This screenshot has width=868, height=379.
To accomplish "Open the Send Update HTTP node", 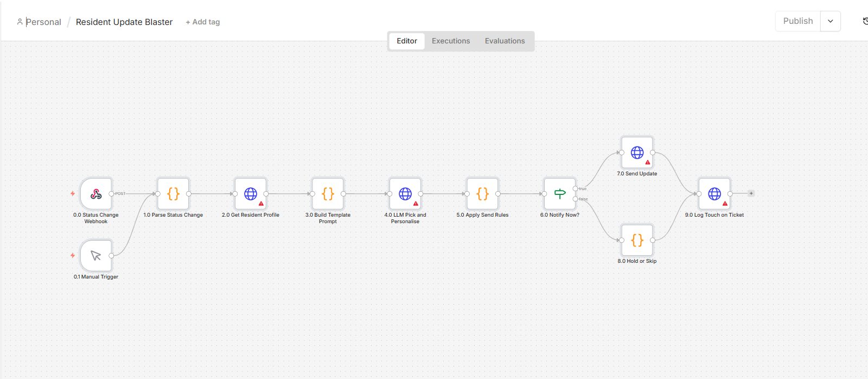I will click(637, 153).
